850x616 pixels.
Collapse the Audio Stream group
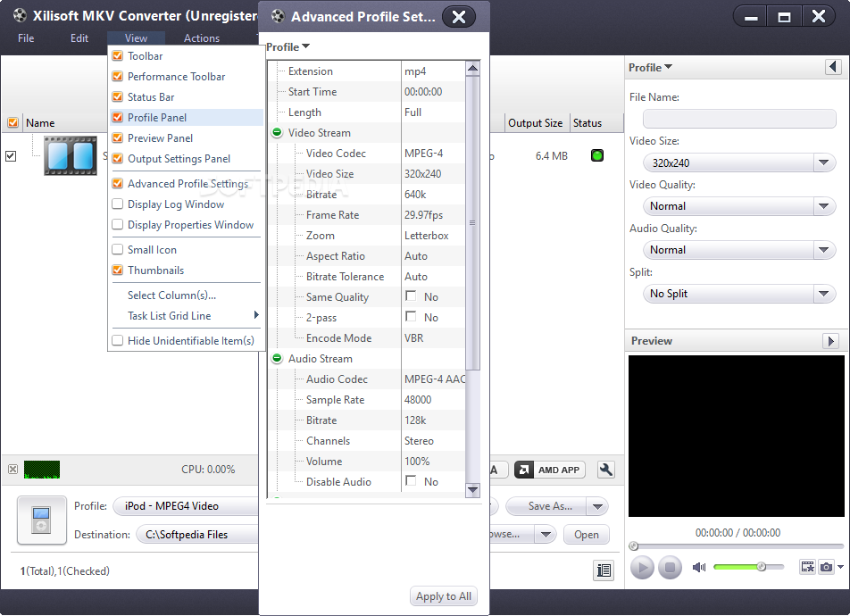pyautogui.click(x=277, y=358)
